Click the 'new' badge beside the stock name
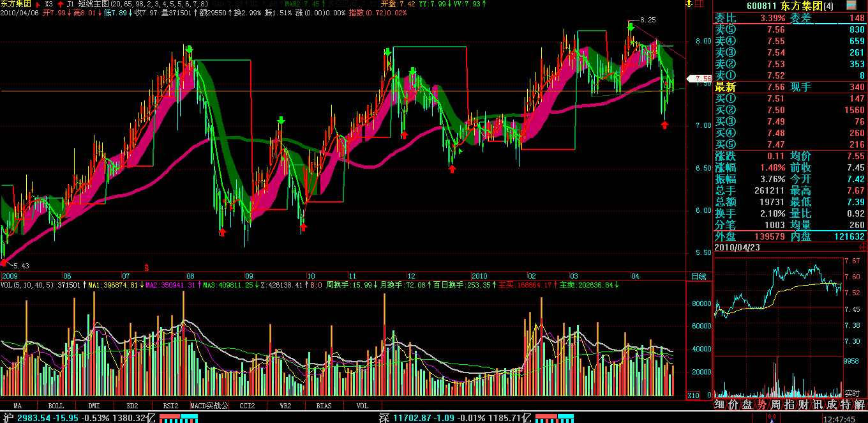The image size is (868, 423). point(851,5)
